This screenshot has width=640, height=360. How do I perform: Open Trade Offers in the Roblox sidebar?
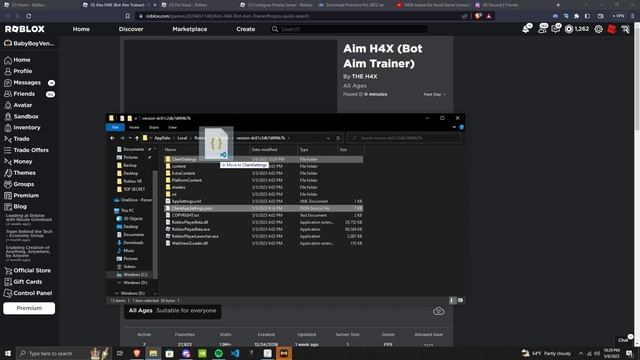26,150
